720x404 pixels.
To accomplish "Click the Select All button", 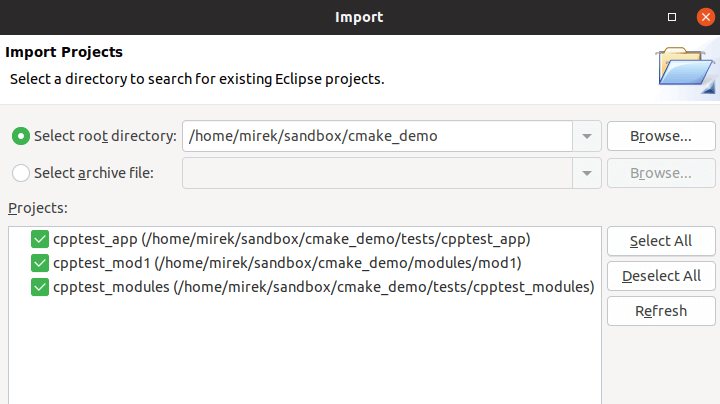I will click(x=661, y=241).
